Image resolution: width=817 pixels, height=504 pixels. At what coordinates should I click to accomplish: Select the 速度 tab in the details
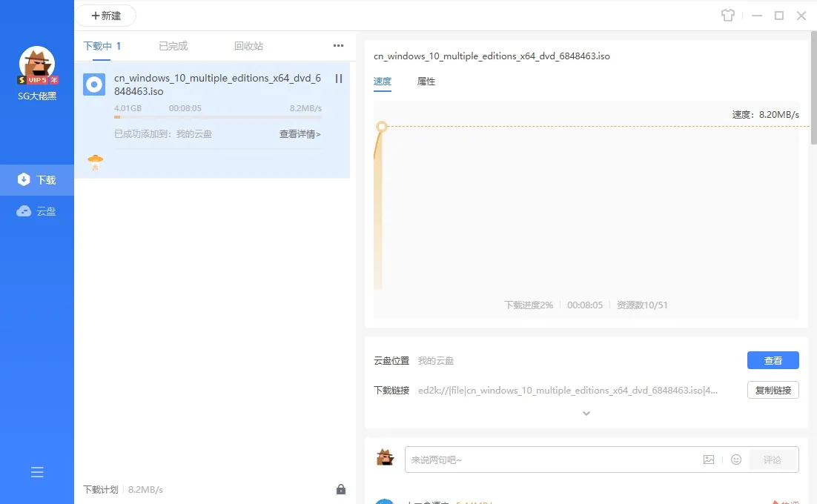click(383, 82)
